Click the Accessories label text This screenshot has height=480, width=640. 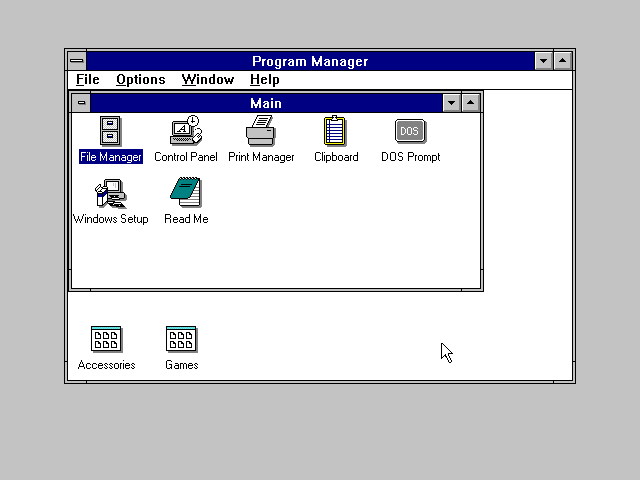point(106,365)
